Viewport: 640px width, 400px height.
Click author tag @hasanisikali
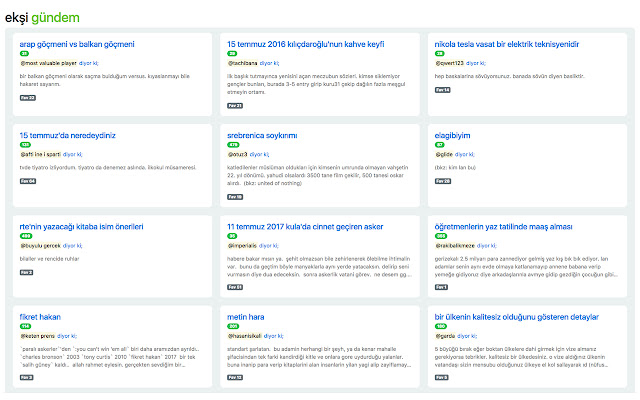(244, 336)
